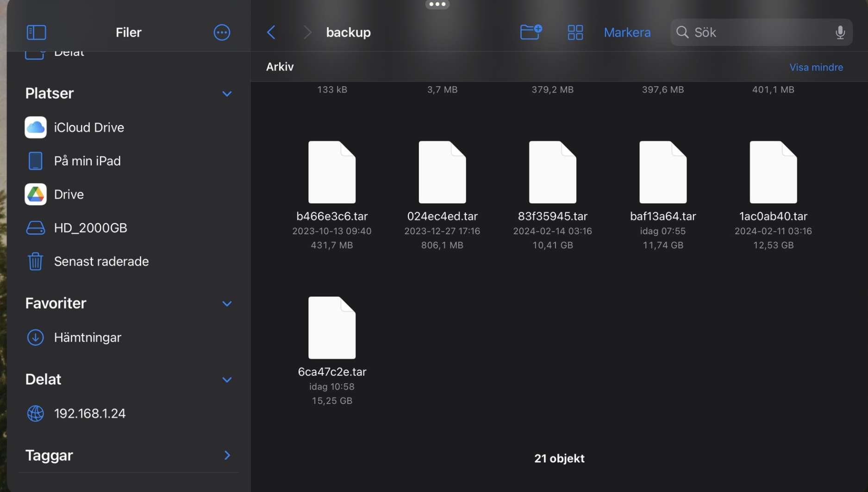Screen dimensions: 868x492
Task: Click the 83f35945.tar file name
Action: coord(553,217)
